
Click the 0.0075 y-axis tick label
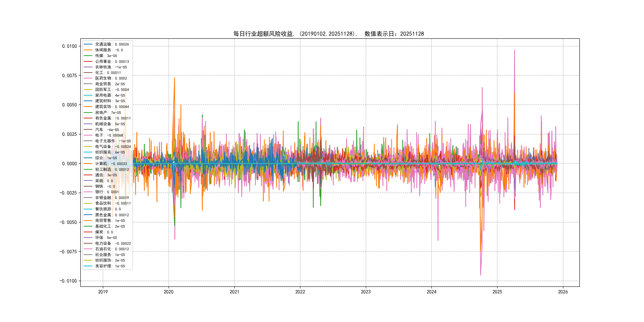point(70,76)
